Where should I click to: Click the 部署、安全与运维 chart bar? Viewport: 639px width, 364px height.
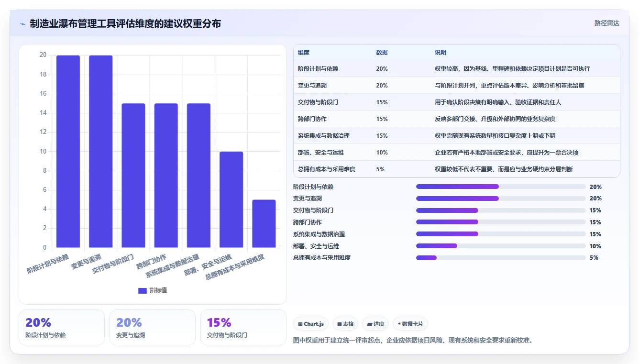tap(231, 199)
